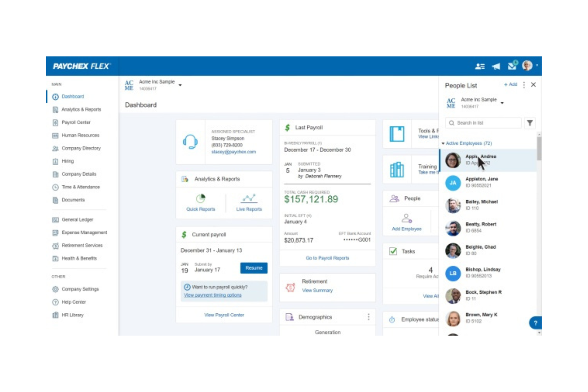Click the Demographics card icon
This screenshot has height=392, width=588.
pos(290,317)
